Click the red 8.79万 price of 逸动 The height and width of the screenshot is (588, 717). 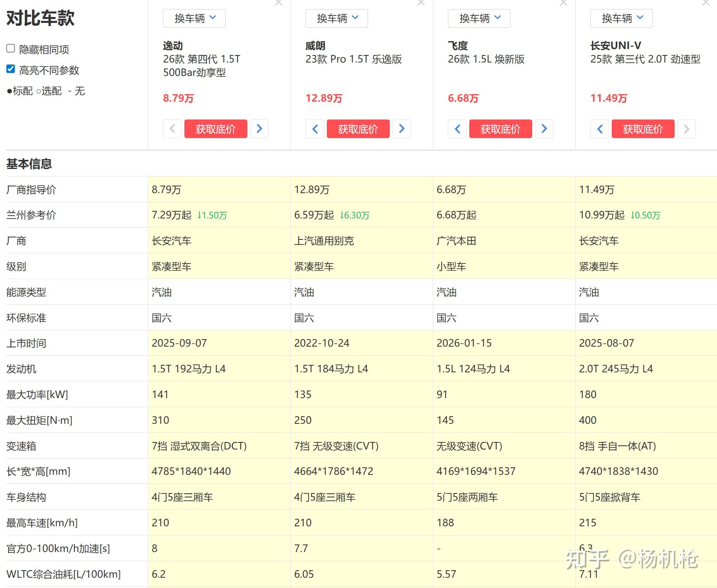pos(178,98)
